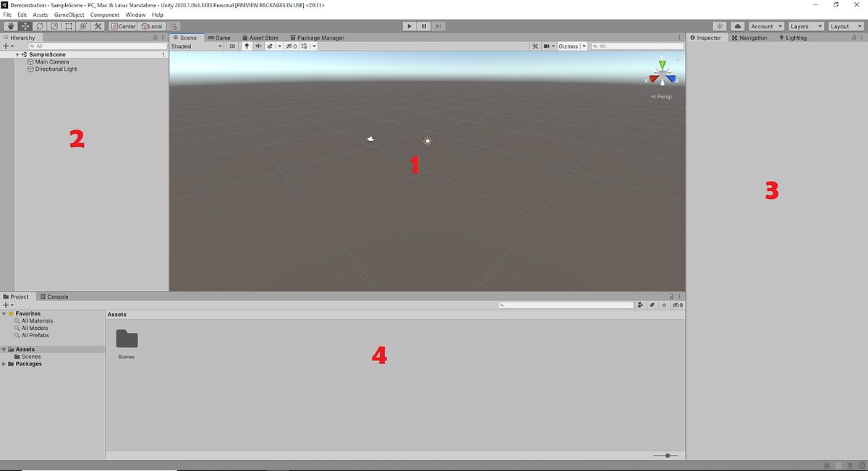Switch pivot mode from Center
The width and height of the screenshot is (868, 471).
click(123, 26)
